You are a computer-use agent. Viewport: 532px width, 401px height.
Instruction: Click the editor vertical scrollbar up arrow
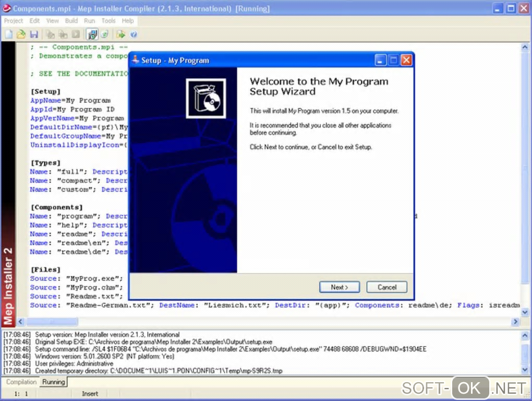[x=525, y=47]
